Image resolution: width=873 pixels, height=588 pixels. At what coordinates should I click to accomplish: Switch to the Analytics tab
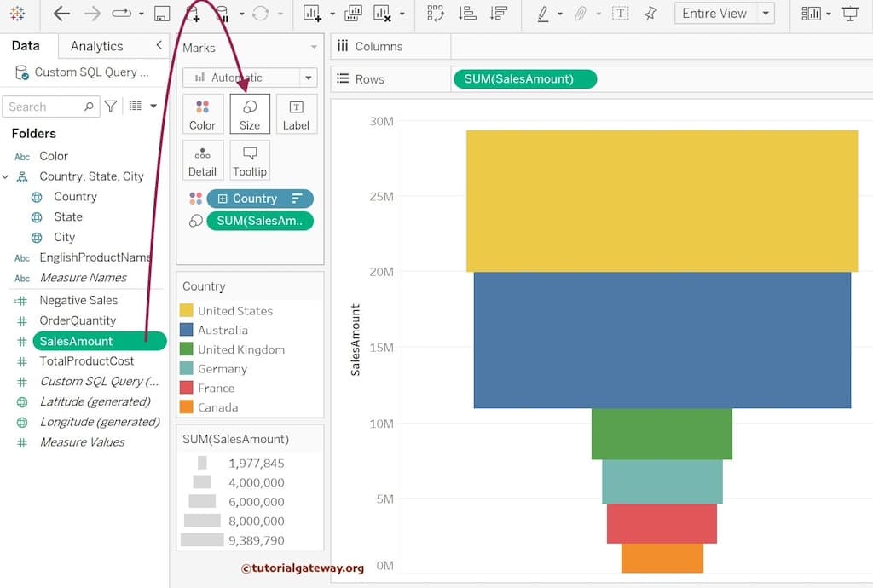tap(96, 46)
